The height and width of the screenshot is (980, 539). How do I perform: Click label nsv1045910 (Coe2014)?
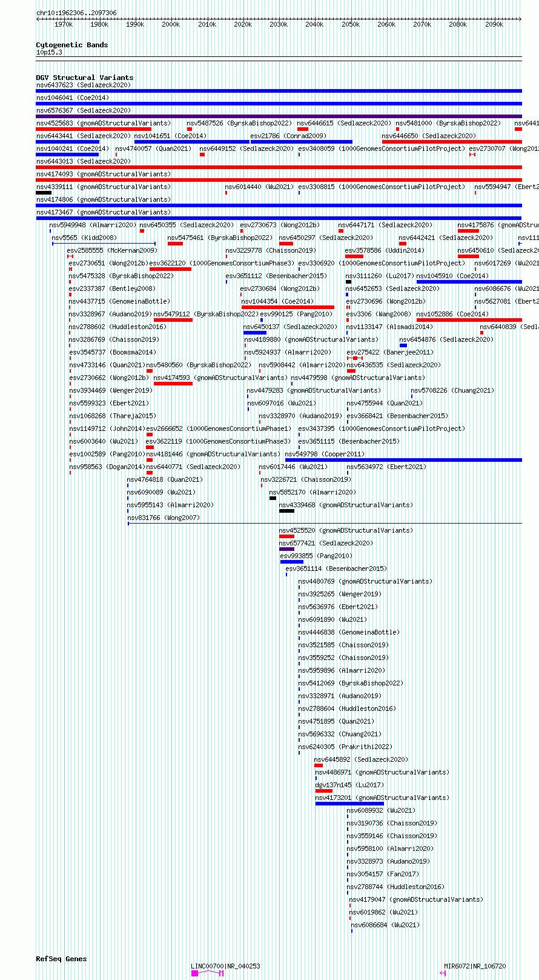tap(453, 276)
